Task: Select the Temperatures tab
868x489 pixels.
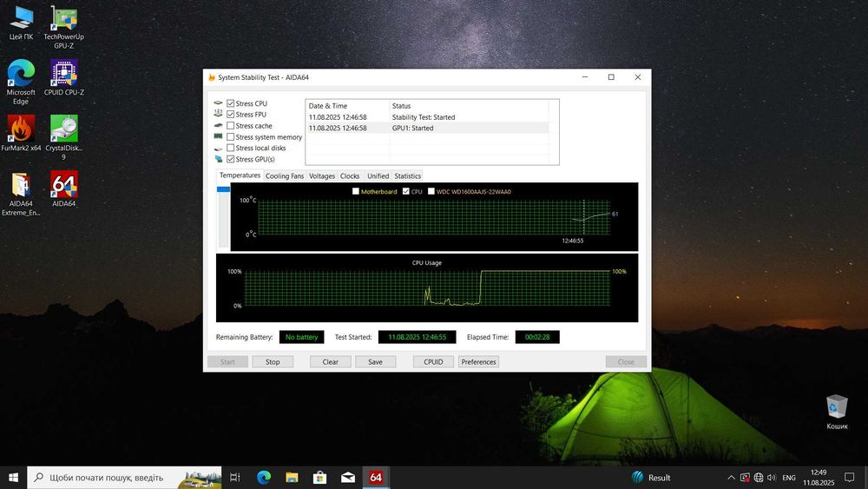Action: click(240, 175)
